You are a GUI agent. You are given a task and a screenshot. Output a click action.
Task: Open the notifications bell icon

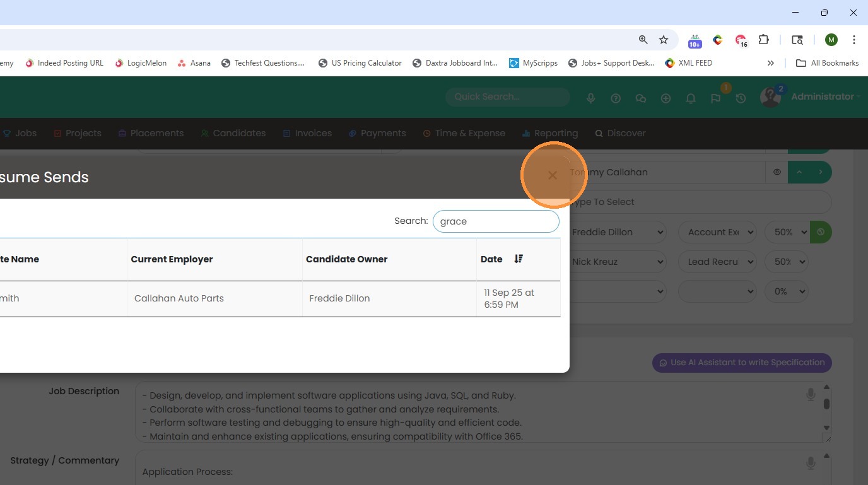click(x=691, y=98)
